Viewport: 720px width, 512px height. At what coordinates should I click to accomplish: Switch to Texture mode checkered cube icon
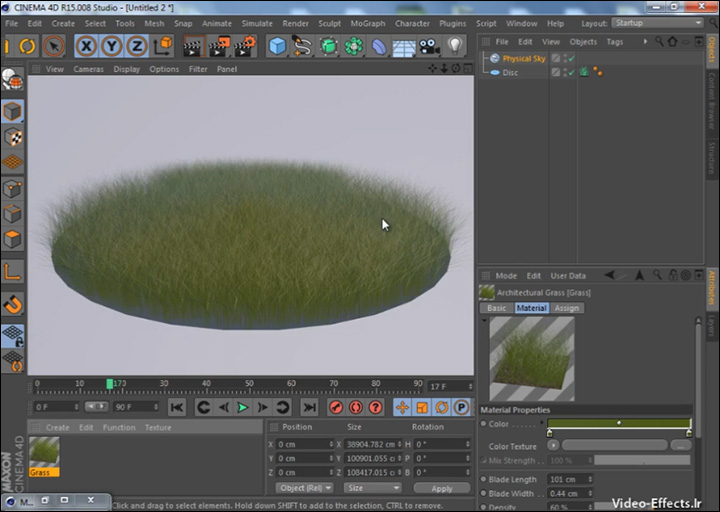tap(12, 137)
